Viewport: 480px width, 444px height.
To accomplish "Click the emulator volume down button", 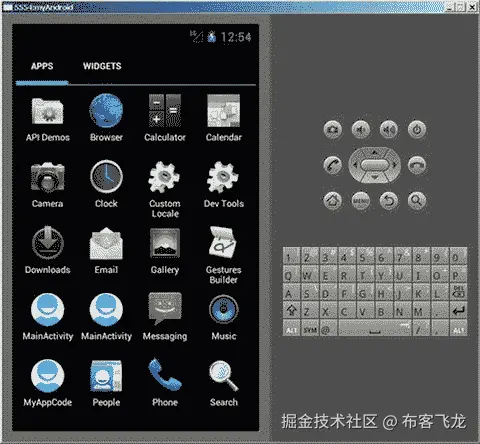I will (361, 129).
